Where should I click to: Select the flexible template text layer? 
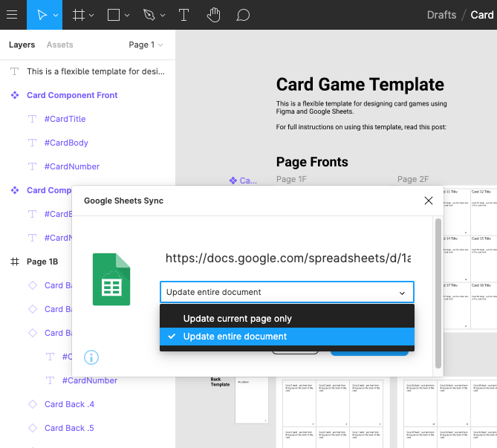coord(96,71)
